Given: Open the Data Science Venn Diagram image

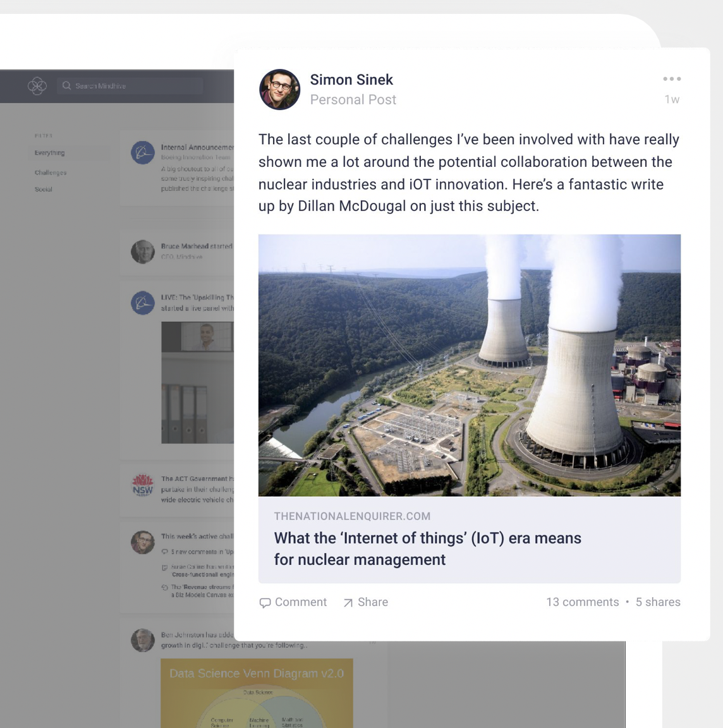Looking at the screenshot, I should tap(257, 693).
